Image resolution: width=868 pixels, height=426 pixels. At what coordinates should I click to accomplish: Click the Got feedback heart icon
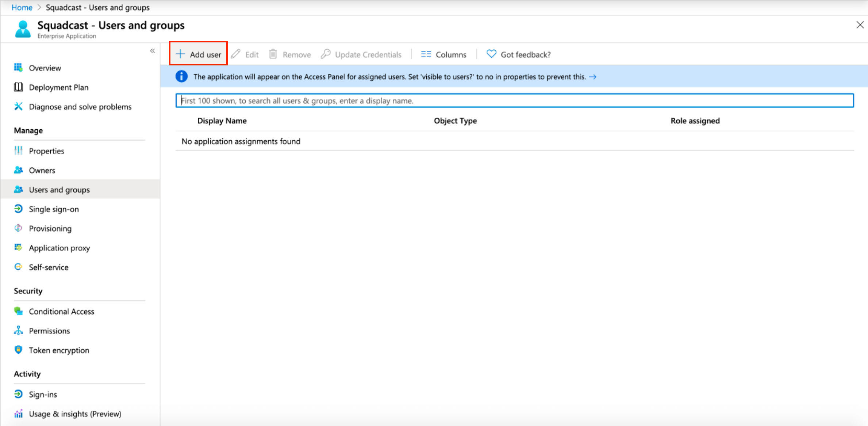491,54
